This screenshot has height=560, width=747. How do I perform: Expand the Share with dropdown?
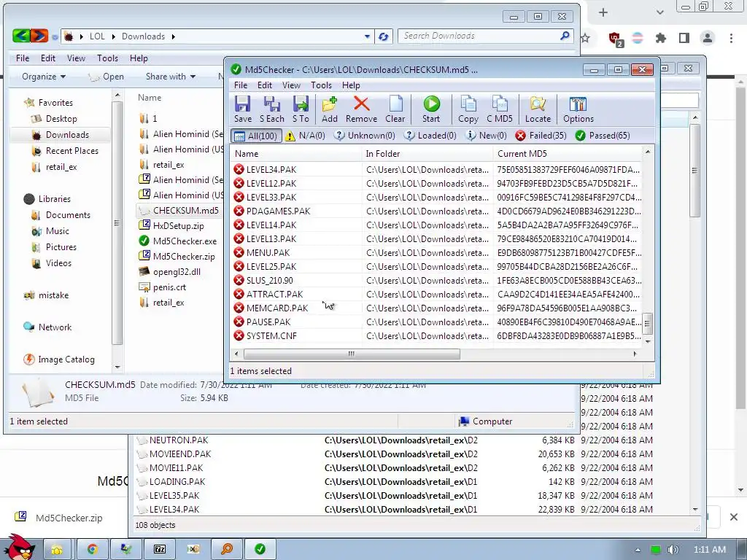pyautogui.click(x=171, y=77)
